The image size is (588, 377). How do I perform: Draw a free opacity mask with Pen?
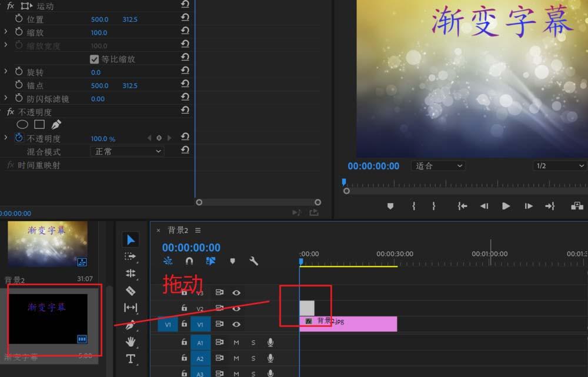[56, 124]
